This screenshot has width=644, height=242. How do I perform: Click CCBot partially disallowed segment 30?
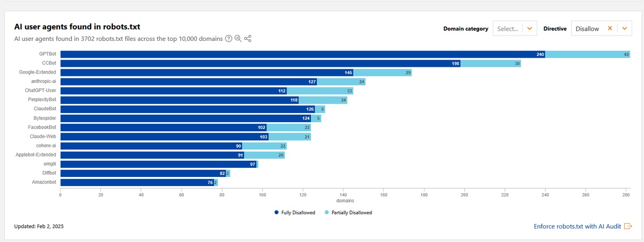(491, 63)
